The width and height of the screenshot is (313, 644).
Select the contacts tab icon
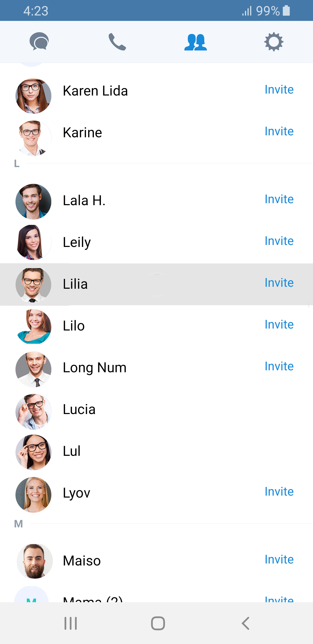pyautogui.click(x=195, y=42)
